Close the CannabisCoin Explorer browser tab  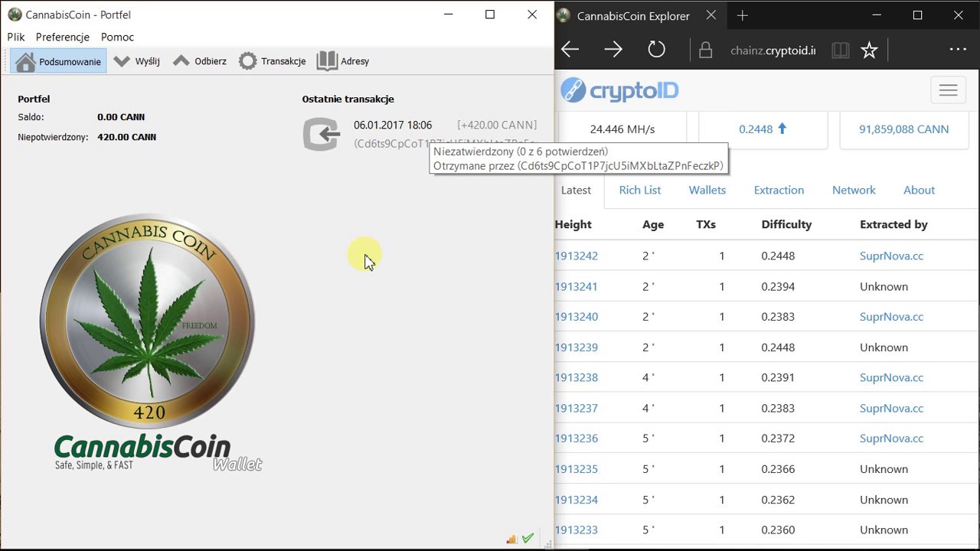pyautogui.click(x=711, y=15)
